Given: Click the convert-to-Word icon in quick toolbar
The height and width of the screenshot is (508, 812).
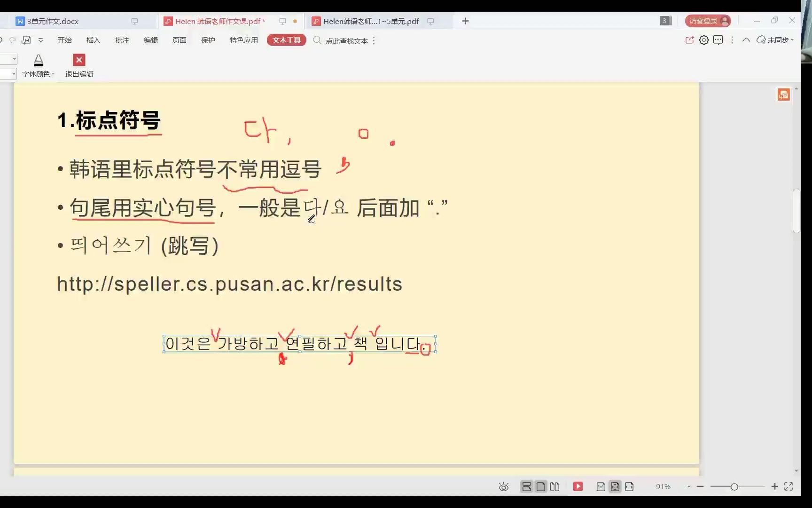Looking at the screenshot, I should pyautogui.click(x=26, y=40).
